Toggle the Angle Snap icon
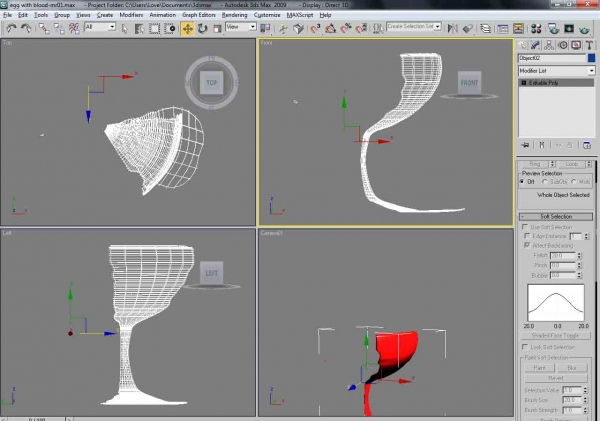 click(331, 29)
